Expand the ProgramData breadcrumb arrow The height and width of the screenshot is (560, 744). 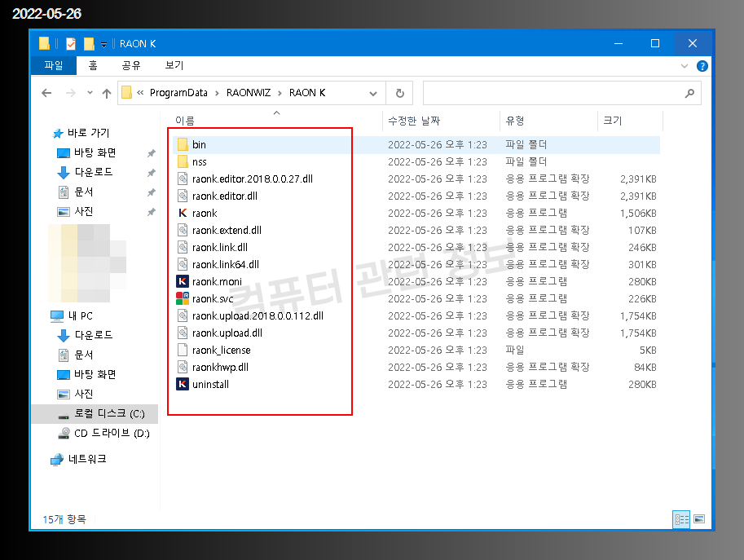click(217, 93)
